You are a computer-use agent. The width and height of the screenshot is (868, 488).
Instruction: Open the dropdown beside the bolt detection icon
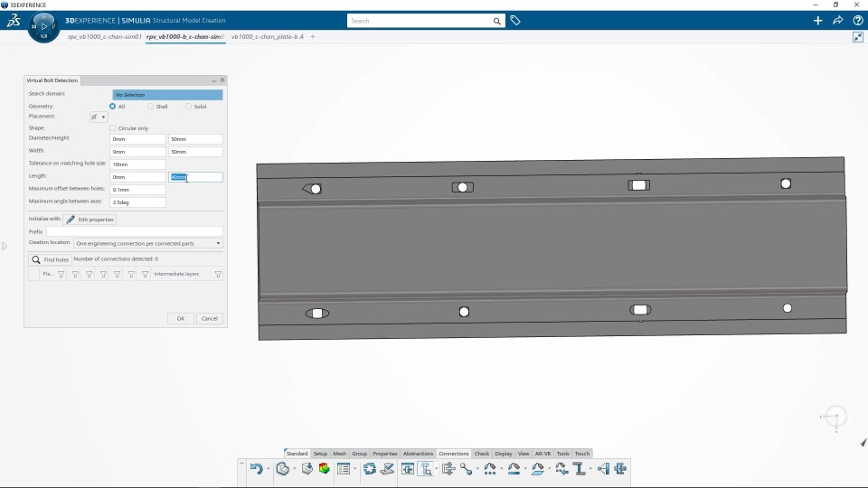pyautogui.click(x=437, y=469)
